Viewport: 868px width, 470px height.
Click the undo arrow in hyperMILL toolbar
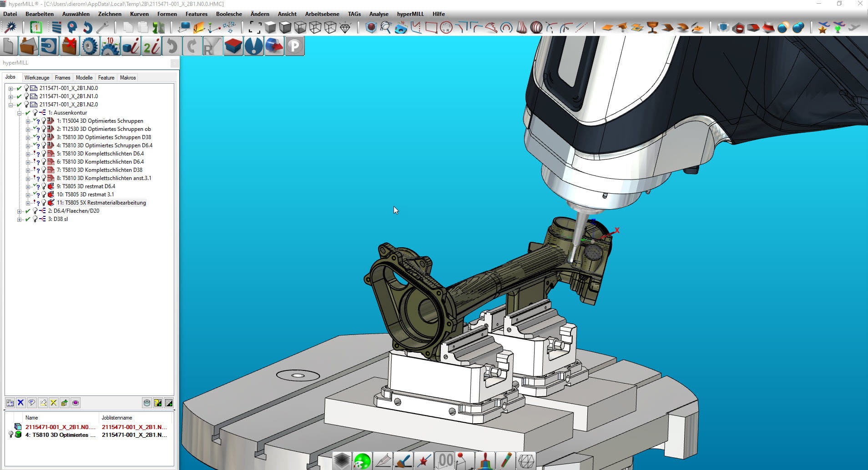pos(172,46)
